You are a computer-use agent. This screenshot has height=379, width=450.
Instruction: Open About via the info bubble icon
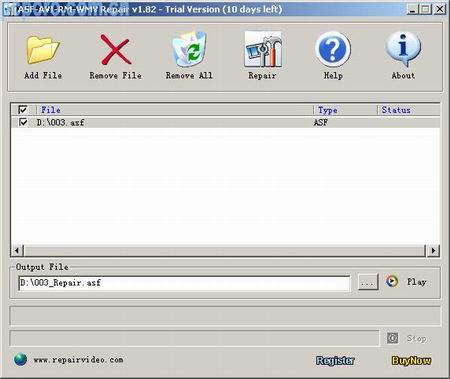coord(403,49)
